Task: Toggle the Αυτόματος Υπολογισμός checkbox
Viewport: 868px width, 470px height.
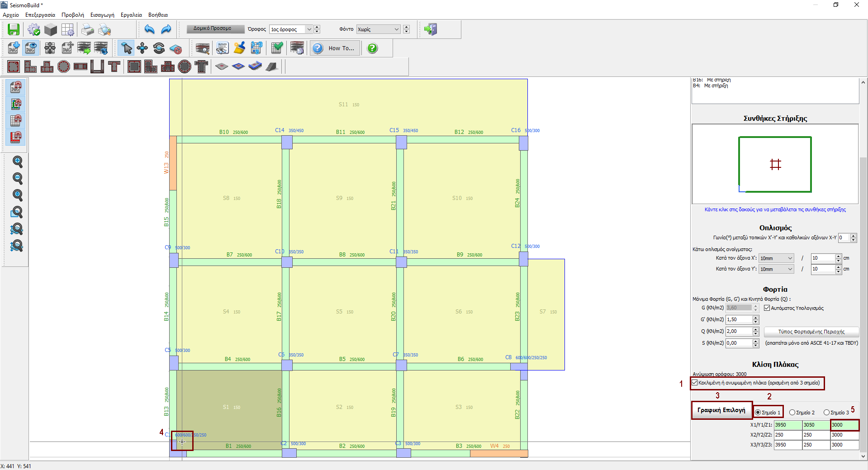Action: click(x=767, y=308)
